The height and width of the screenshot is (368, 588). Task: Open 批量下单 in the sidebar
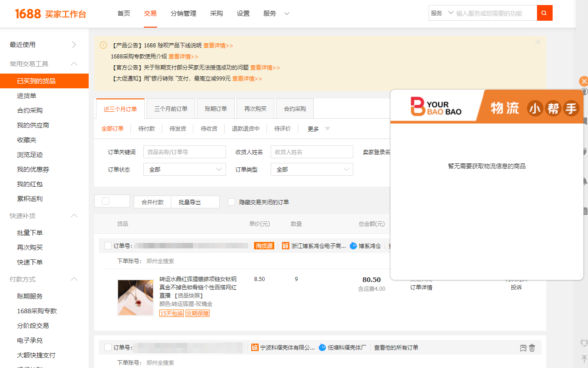pyautogui.click(x=30, y=233)
